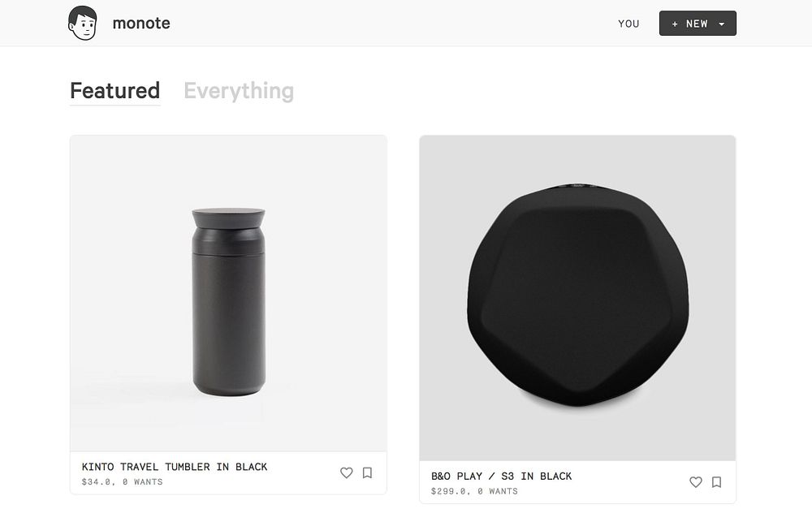The height and width of the screenshot is (522, 812).
Task: Select the Featured tab
Action: point(114,90)
